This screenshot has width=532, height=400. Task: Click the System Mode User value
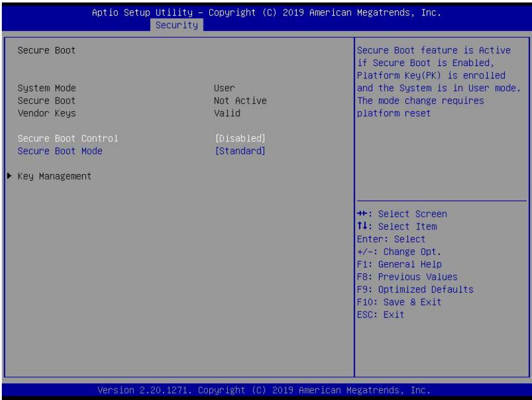(x=224, y=88)
